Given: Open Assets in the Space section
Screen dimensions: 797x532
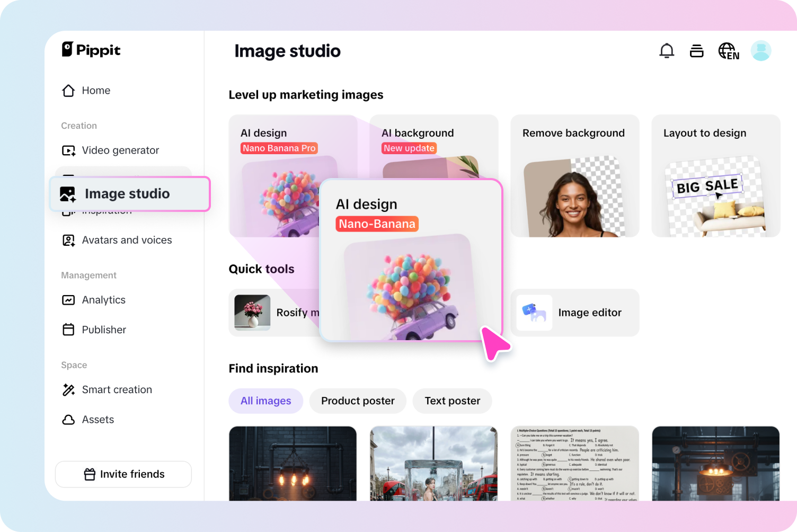Looking at the screenshot, I should pyautogui.click(x=98, y=420).
